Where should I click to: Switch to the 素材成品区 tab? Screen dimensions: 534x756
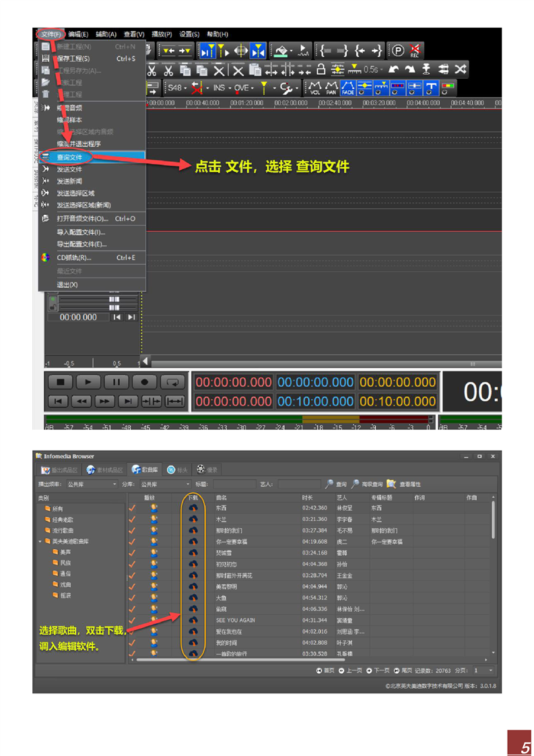click(104, 470)
